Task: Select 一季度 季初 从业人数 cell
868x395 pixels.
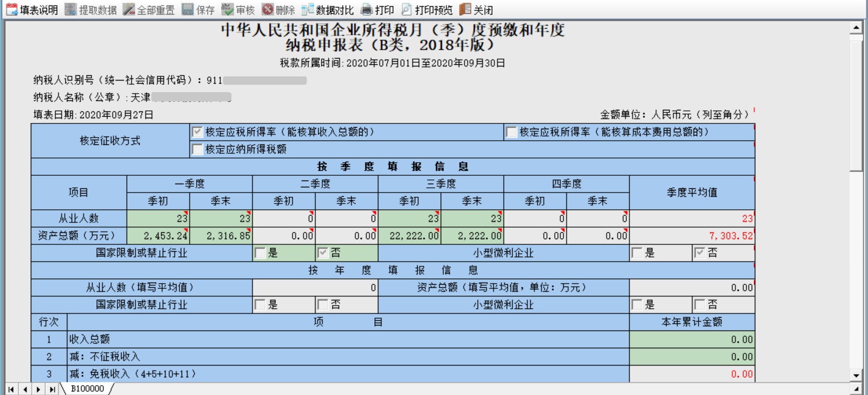Action: click(x=158, y=218)
